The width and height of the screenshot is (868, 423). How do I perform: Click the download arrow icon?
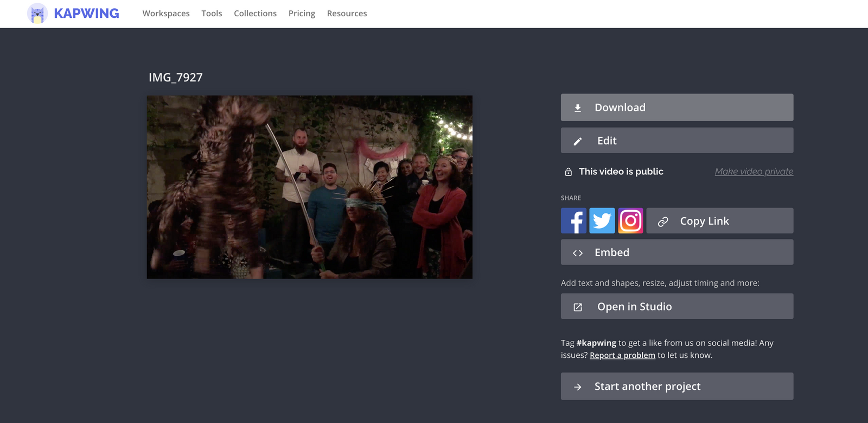578,108
